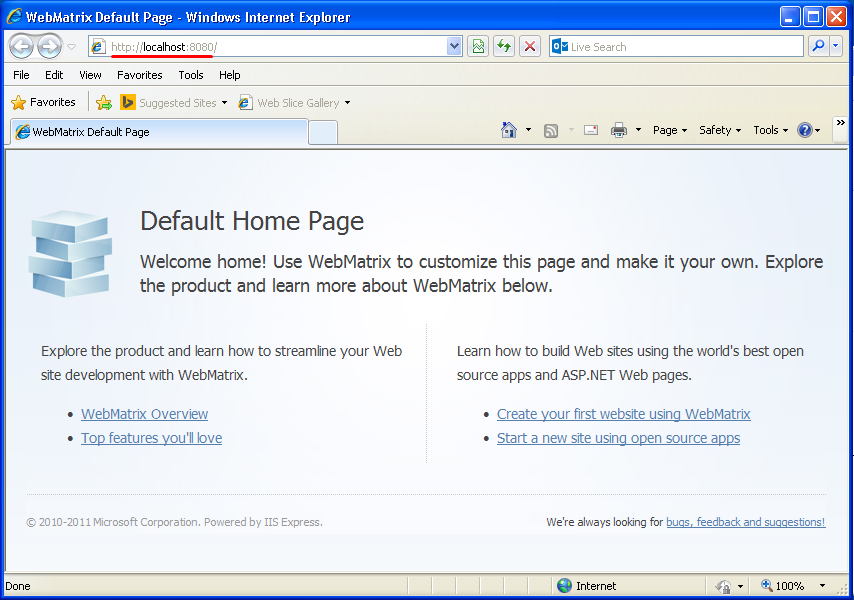Viewport: 854px width, 600px height.
Task: Open Create your first website using WebMatrix
Action: click(624, 414)
